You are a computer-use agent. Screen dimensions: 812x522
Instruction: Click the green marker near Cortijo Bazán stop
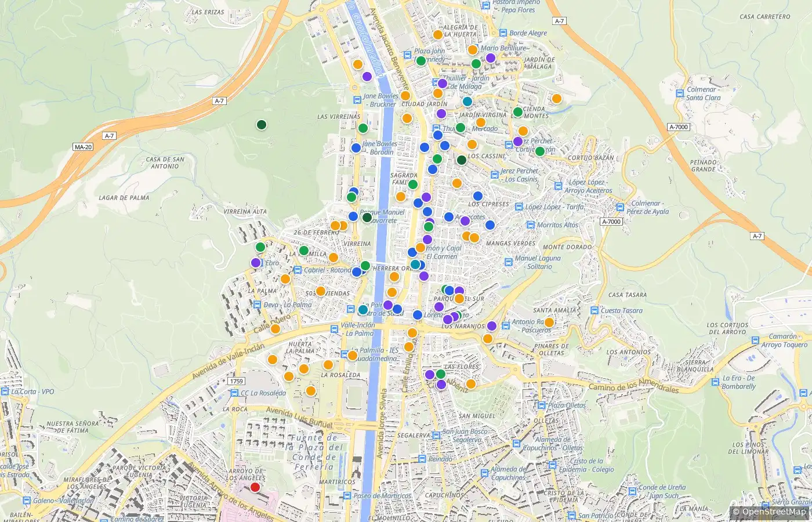click(x=540, y=151)
